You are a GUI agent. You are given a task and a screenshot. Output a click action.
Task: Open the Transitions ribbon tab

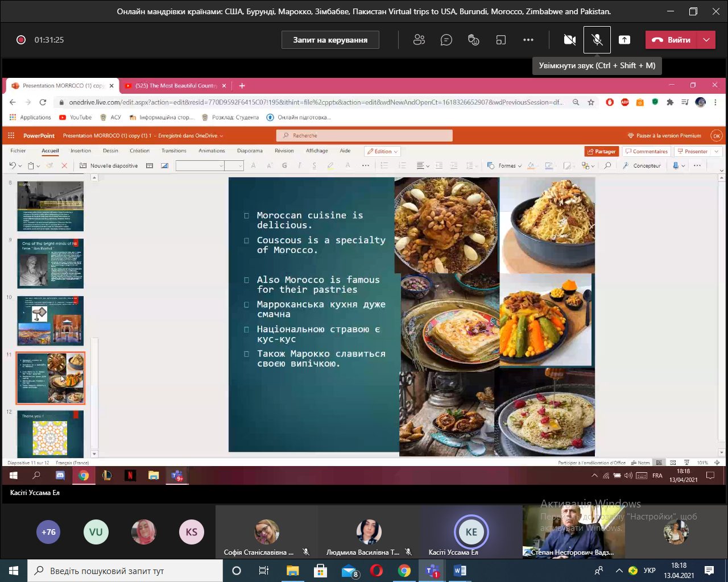tap(173, 151)
